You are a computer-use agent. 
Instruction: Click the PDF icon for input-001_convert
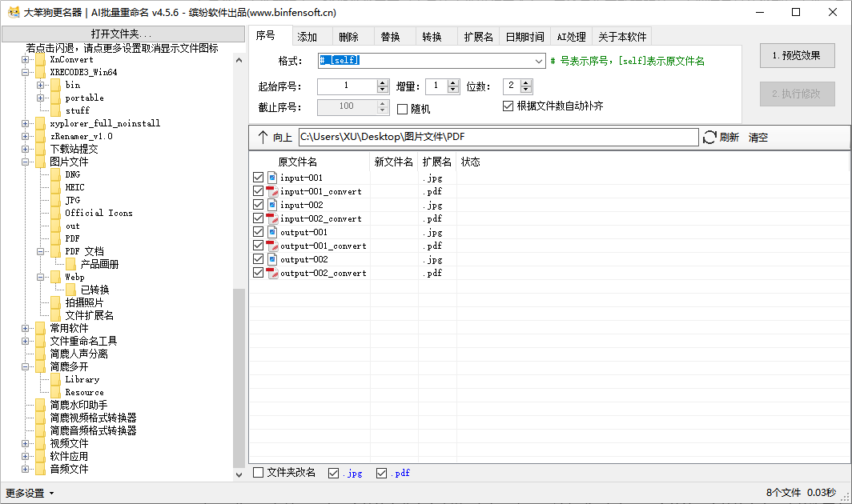272,191
